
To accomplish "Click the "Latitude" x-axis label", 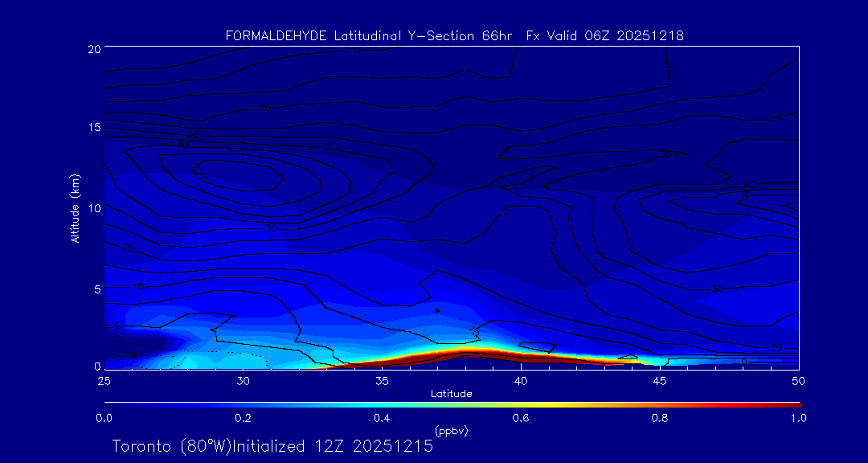I will click(x=451, y=394).
